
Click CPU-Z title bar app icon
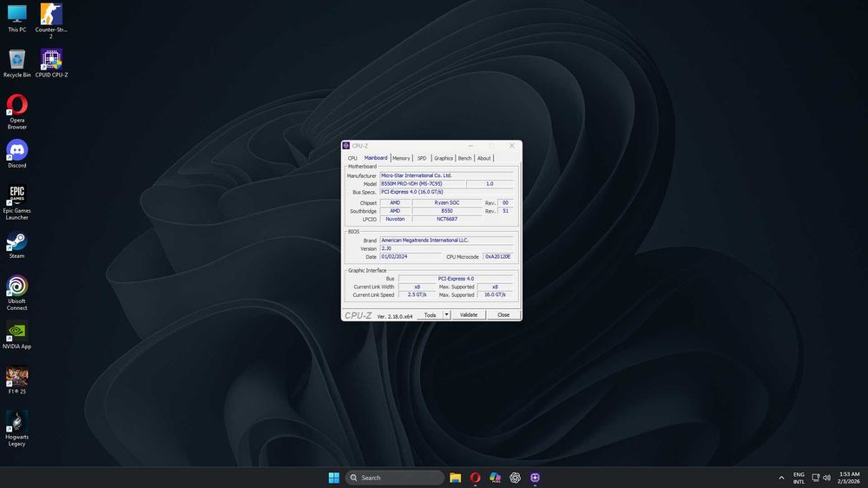coord(346,146)
